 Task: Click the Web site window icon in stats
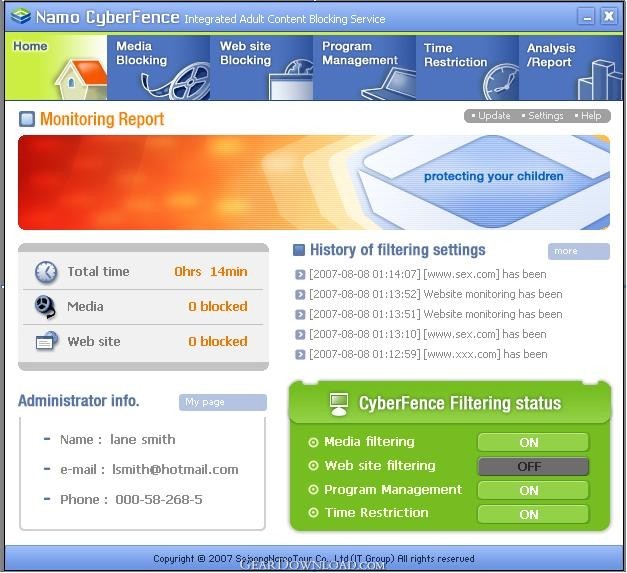click(46, 341)
